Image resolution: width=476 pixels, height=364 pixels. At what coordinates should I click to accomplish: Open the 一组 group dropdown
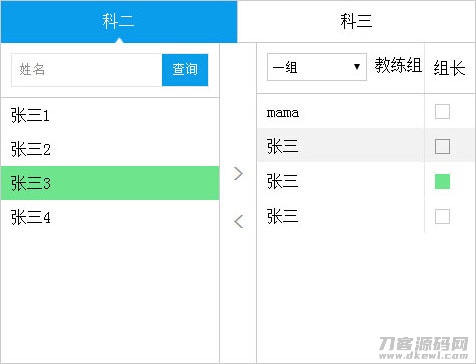317,67
